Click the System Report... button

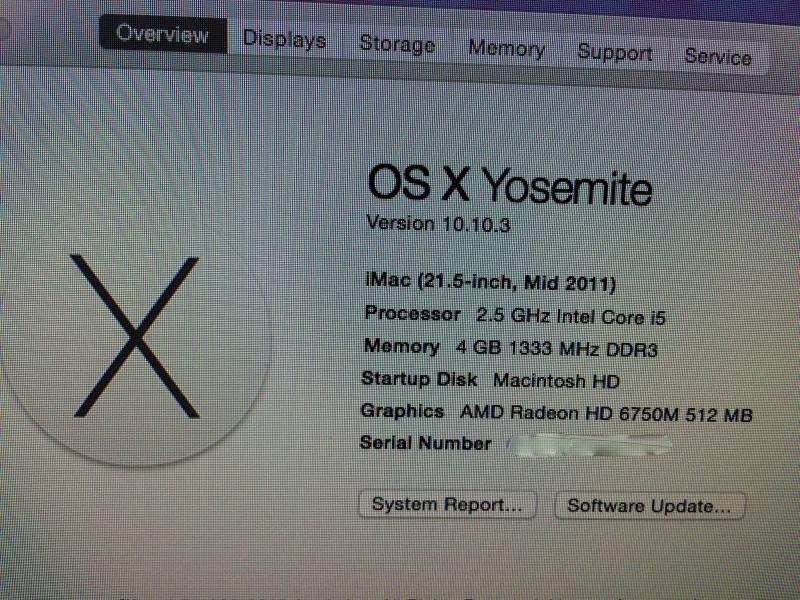(x=447, y=505)
